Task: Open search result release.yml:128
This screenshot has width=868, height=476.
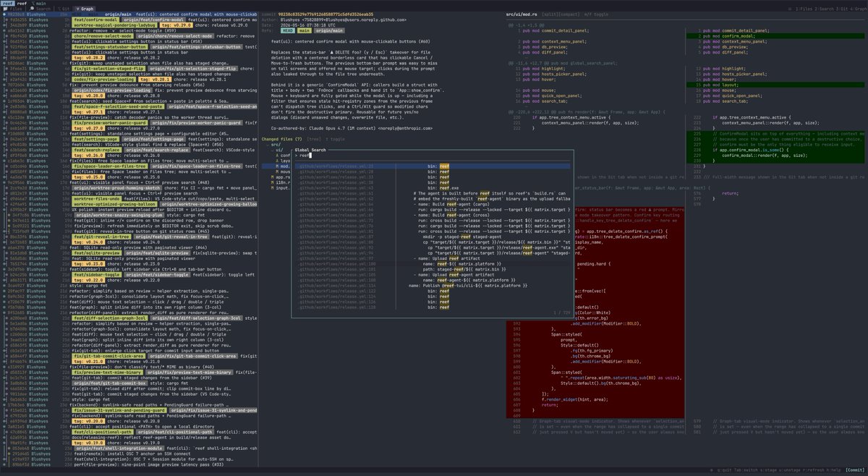Action: pos(336,307)
